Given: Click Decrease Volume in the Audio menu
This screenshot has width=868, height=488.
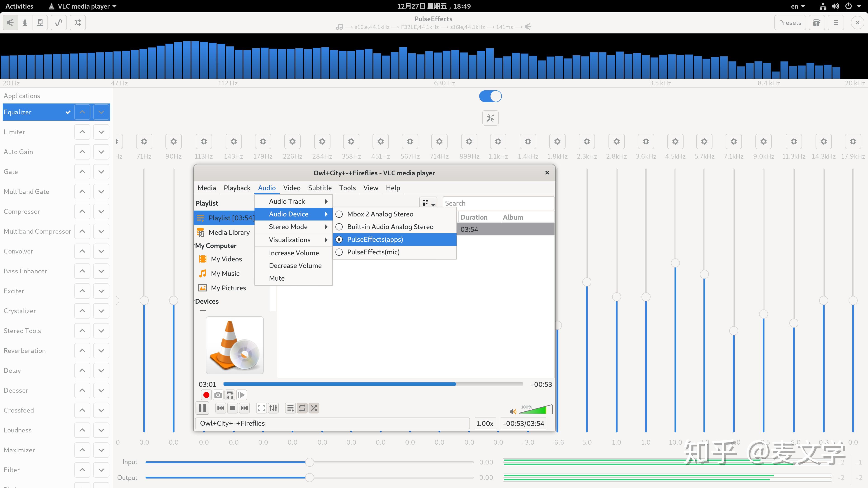Looking at the screenshot, I should (x=295, y=265).
